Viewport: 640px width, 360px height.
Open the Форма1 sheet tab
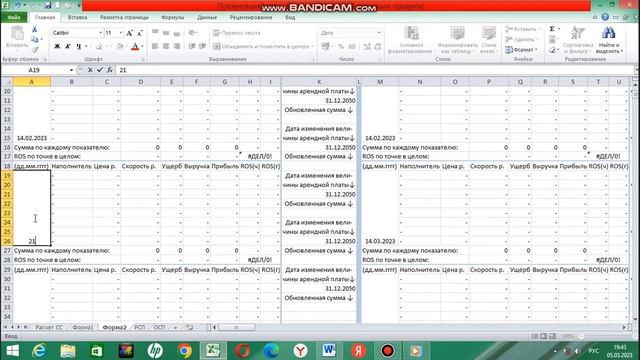83,327
